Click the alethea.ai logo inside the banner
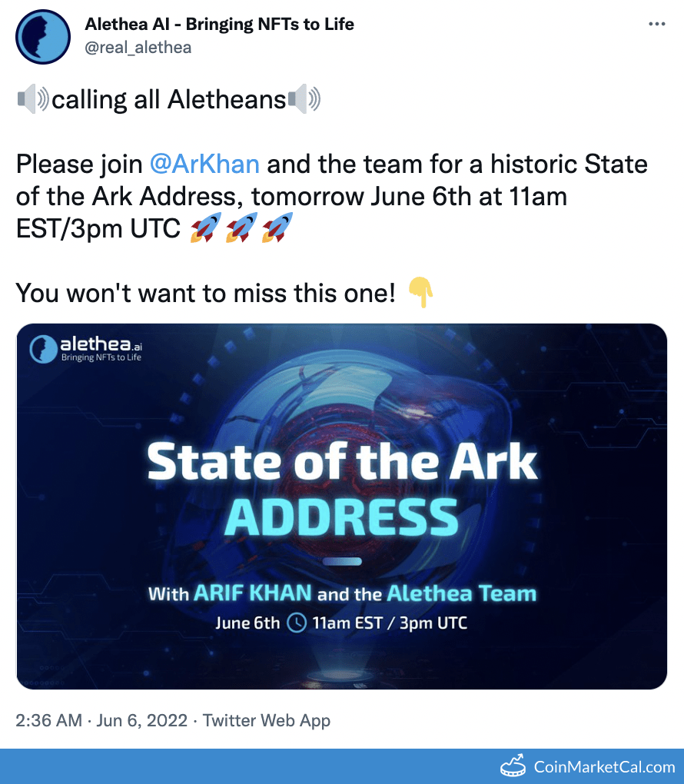 coord(86,348)
